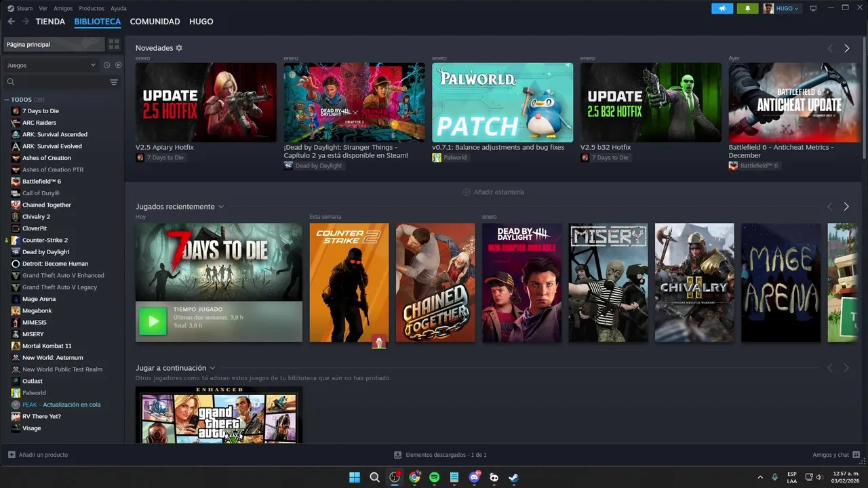Select PEAK - Actualización en cola
Image resolution: width=868 pixels, height=488 pixels.
(63, 405)
